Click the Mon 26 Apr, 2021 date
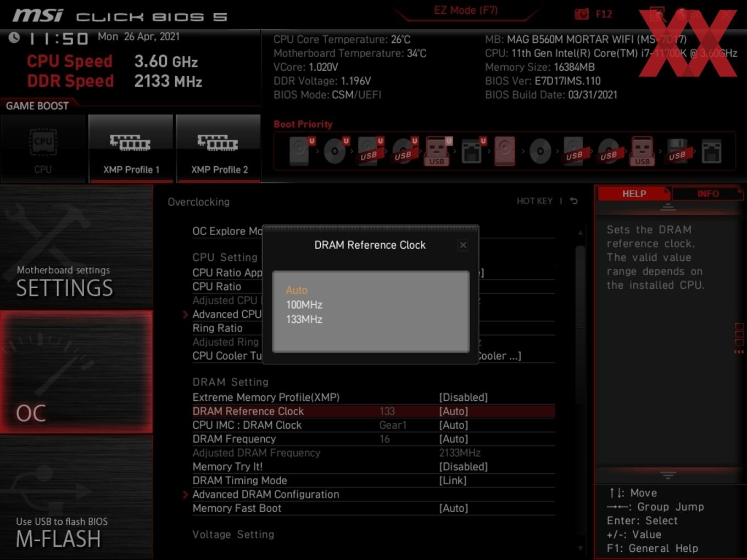The image size is (747, 560). (x=138, y=36)
